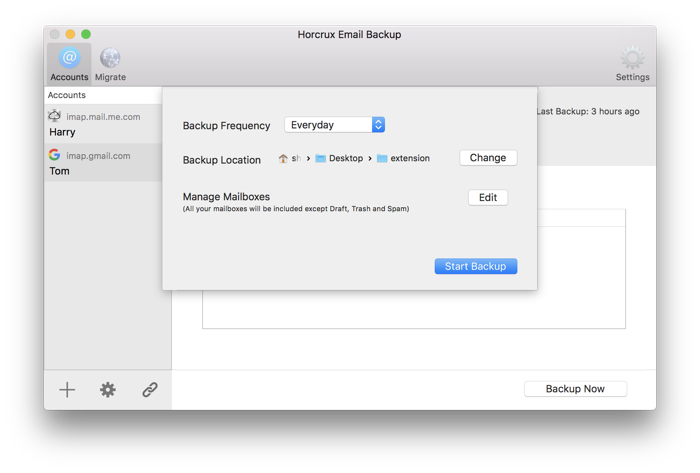Click the imap.gmail.com server text
Image resolution: width=700 pixels, height=473 pixels.
click(98, 156)
